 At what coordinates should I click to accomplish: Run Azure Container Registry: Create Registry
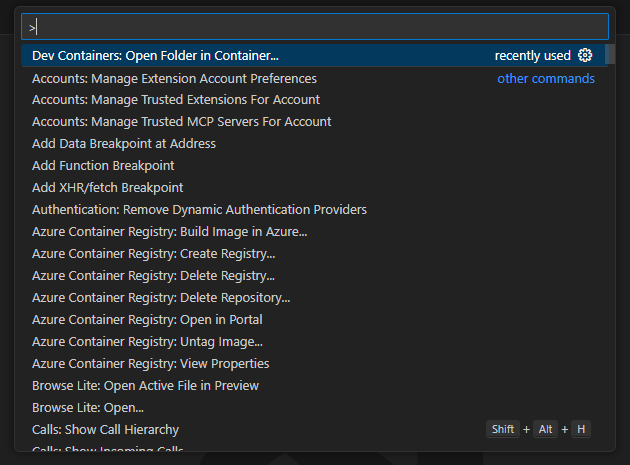tap(313, 254)
